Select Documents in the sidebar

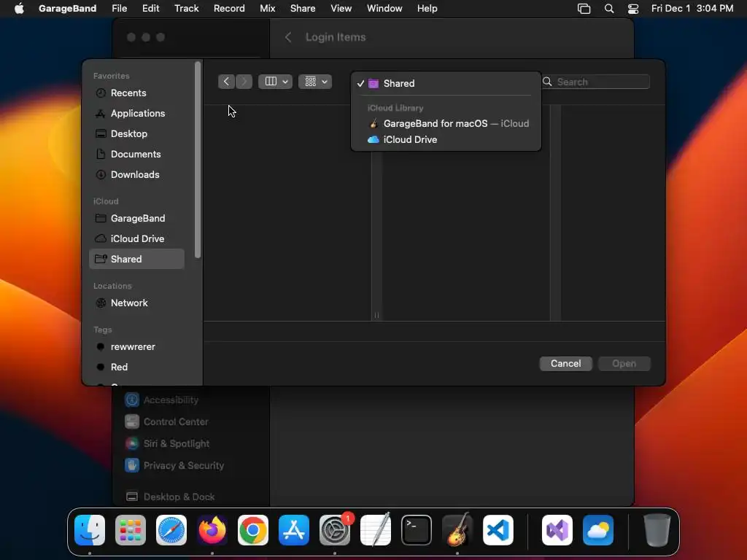click(x=136, y=155)
